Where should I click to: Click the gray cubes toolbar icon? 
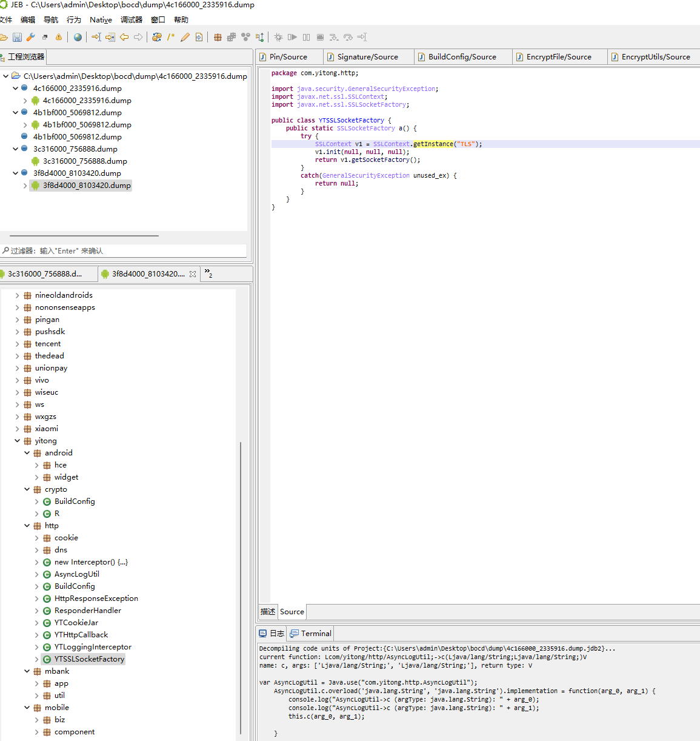[232, 37]
